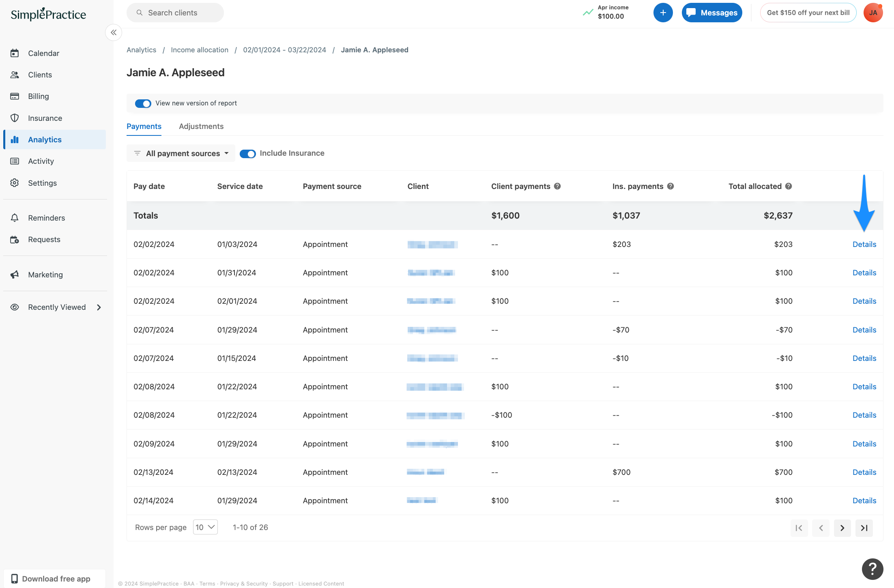Click the Analytics bar chart icon
894x588 pixels.
(15, 139)
